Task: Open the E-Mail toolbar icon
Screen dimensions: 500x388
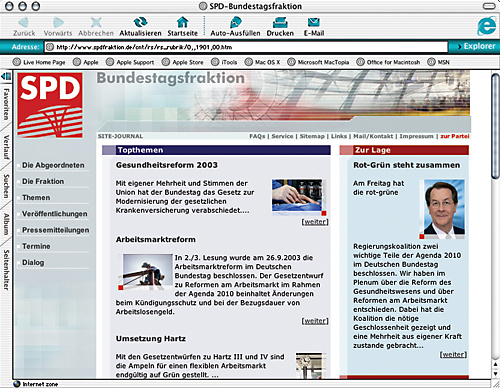Action: pos(314,22)
